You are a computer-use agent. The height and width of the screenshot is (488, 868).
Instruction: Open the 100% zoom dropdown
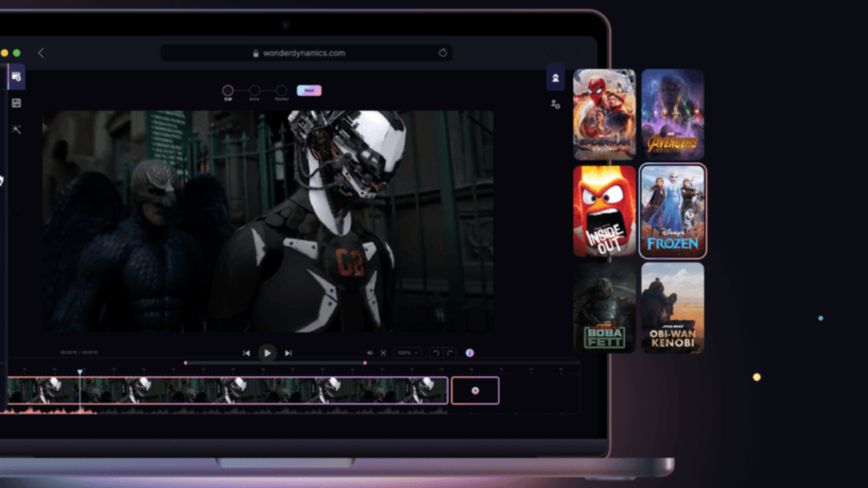click(408, 353)
